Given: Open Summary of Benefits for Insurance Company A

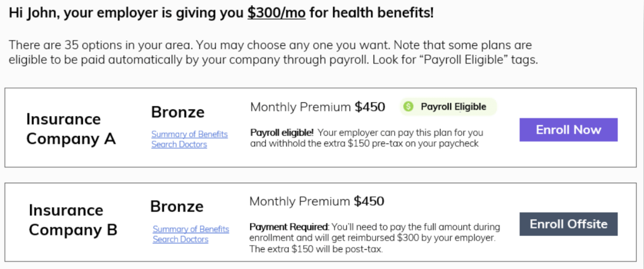Looking at the screenshot, I should [189, 134].
